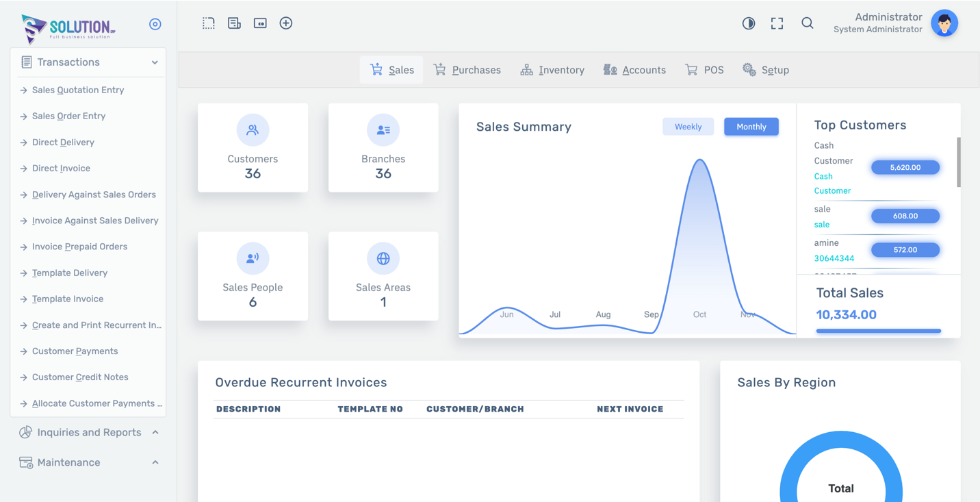
Task: Select Template Invoice
Action: click(68, 299)
